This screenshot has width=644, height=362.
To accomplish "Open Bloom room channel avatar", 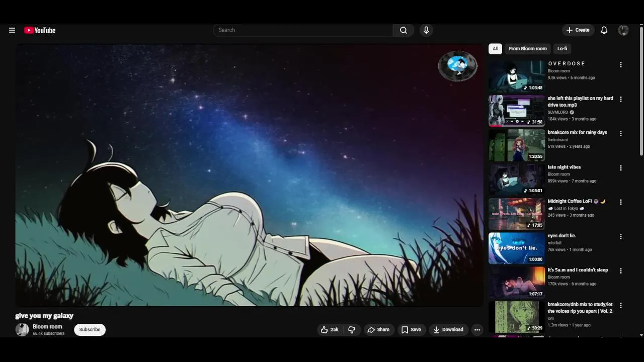I will pos(22,330).
